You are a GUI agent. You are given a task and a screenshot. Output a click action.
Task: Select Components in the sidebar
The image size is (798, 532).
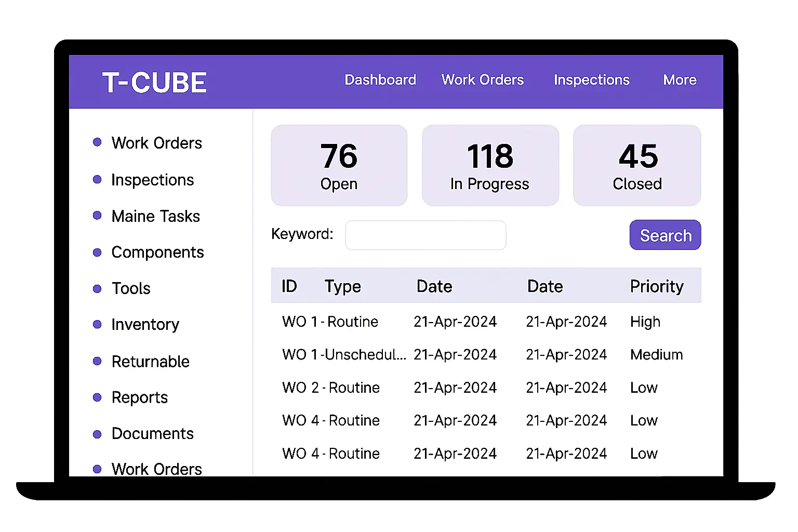(157, 252)
